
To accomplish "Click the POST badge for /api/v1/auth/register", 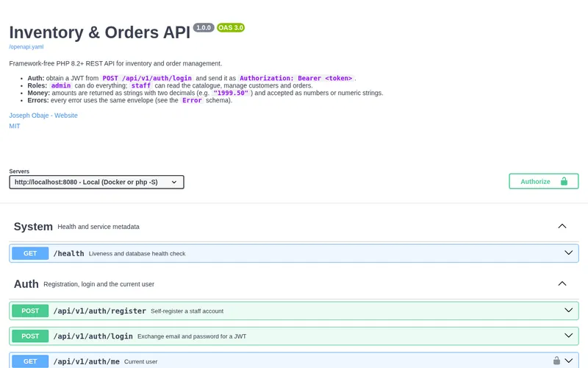I will 30,311.
